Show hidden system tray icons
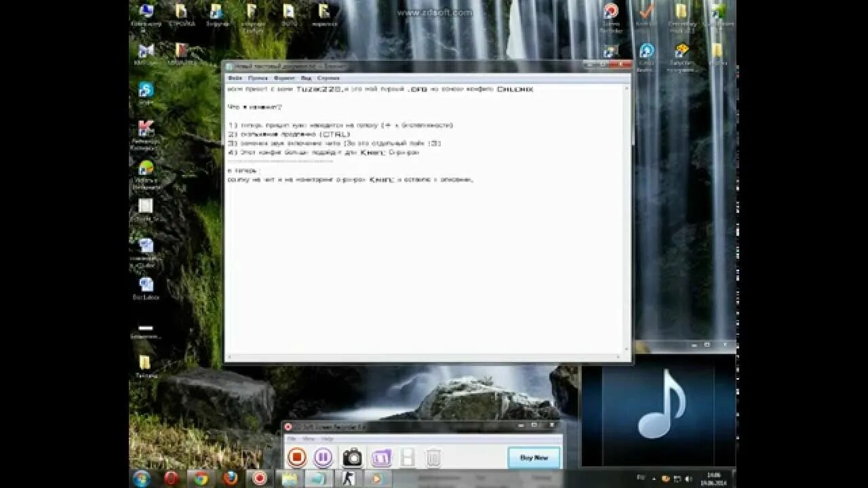This screenshot has width=868, height=488. click(656, 478)
